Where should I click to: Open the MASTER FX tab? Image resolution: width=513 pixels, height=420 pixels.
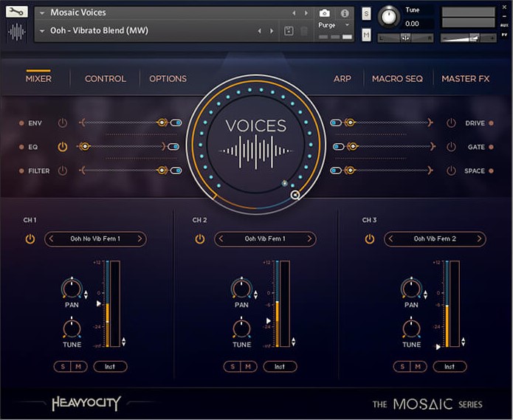click(466, 78)
